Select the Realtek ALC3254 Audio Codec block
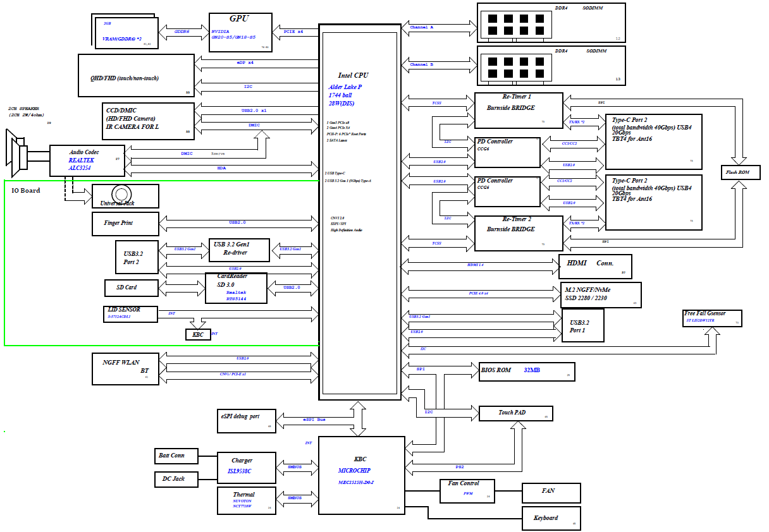This screenshot has width=769, height=532. coord(87,160)
